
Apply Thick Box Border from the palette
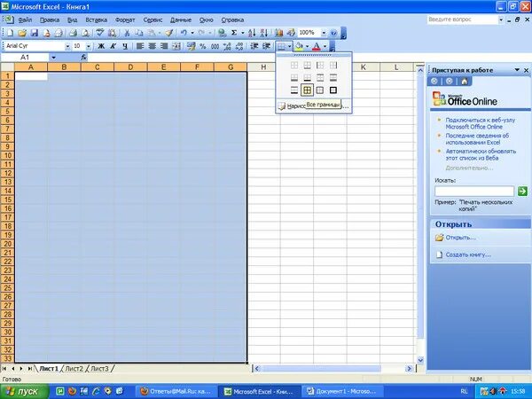333,90
